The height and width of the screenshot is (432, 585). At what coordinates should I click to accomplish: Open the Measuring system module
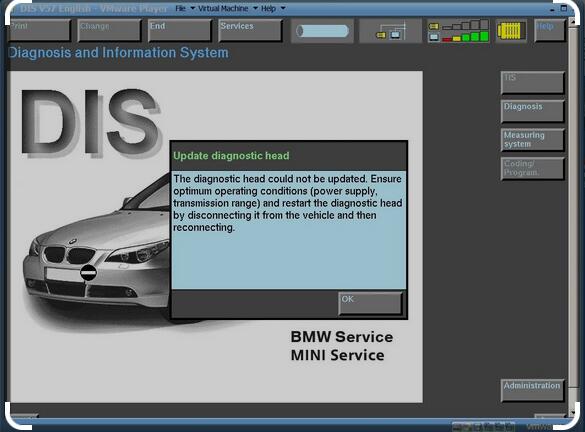tap(532, 140)
